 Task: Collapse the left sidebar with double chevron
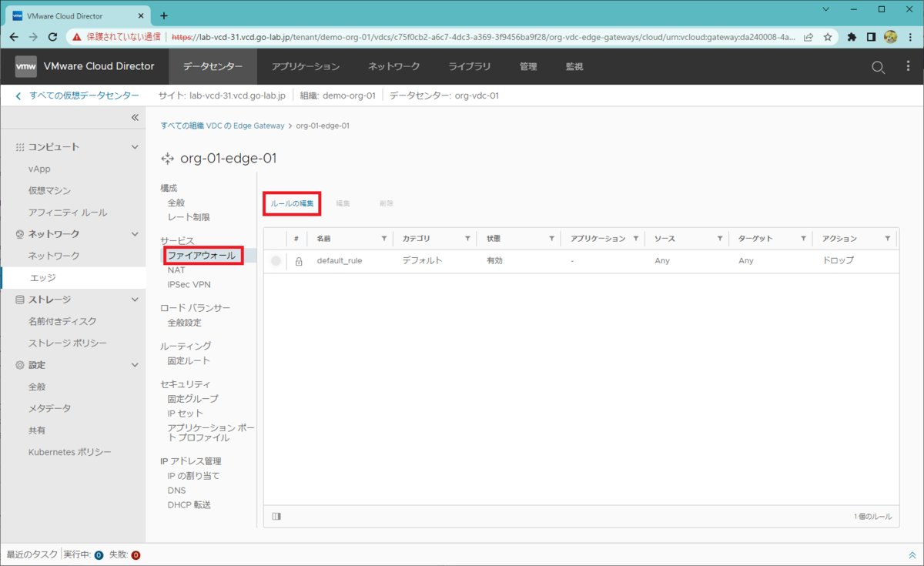point(135,118)
